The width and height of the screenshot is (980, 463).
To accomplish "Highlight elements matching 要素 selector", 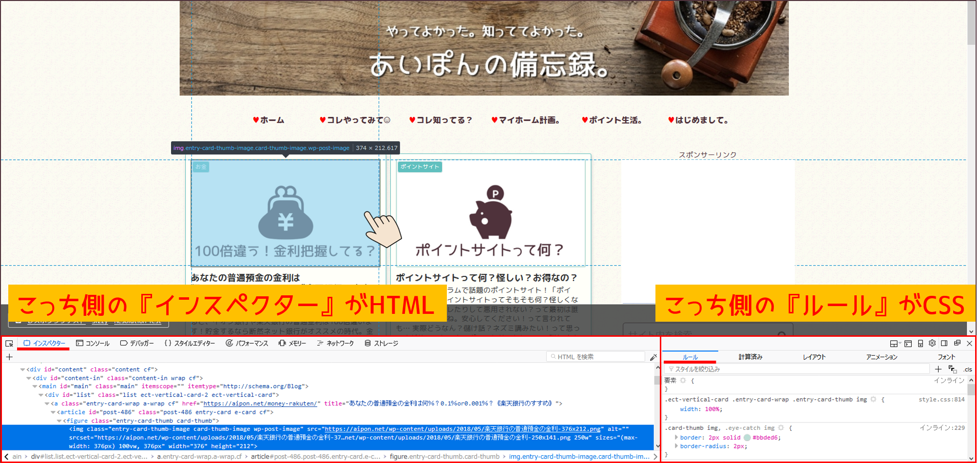I will 683,380.
